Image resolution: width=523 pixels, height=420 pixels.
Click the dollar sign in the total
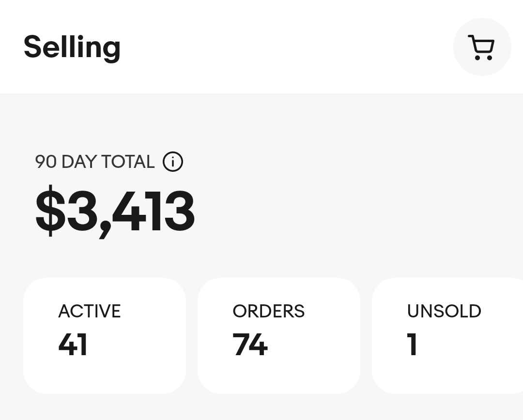pos(50,212)
